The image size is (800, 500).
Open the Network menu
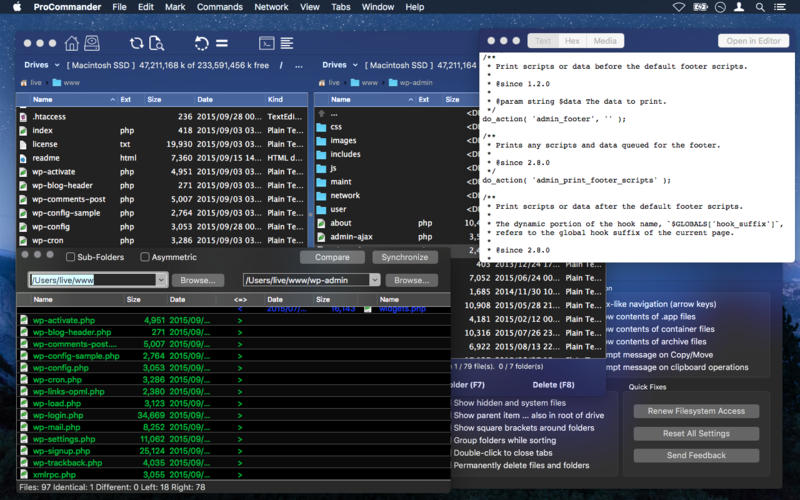tap(271, 7)
